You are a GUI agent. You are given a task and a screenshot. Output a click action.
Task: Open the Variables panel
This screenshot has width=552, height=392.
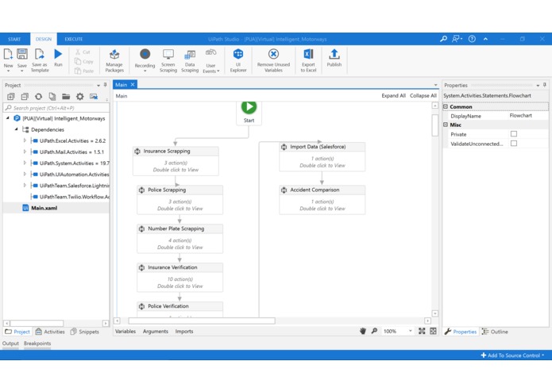(x=125, y=331)
